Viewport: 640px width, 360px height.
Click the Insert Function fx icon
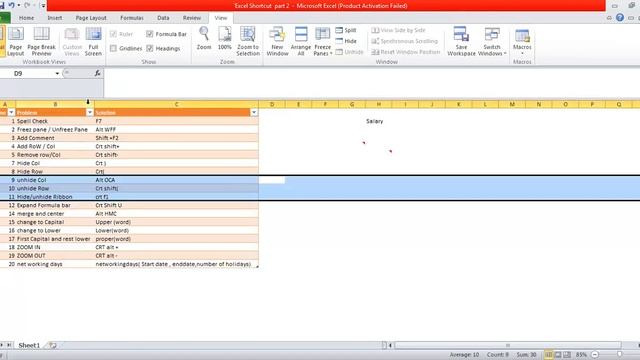click(x=97, y=73)
